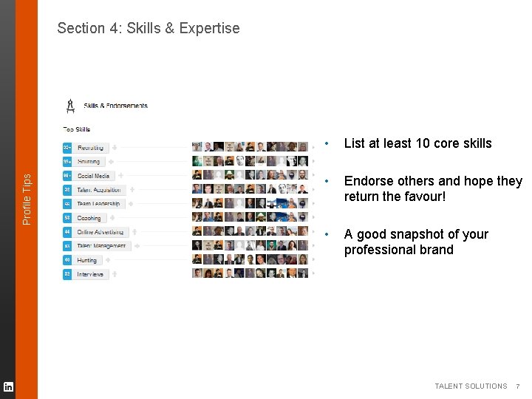This screenshot has width=532, height=399.
Task: Show more endorsers for Interviews row
Action: (x=313, y=273)
